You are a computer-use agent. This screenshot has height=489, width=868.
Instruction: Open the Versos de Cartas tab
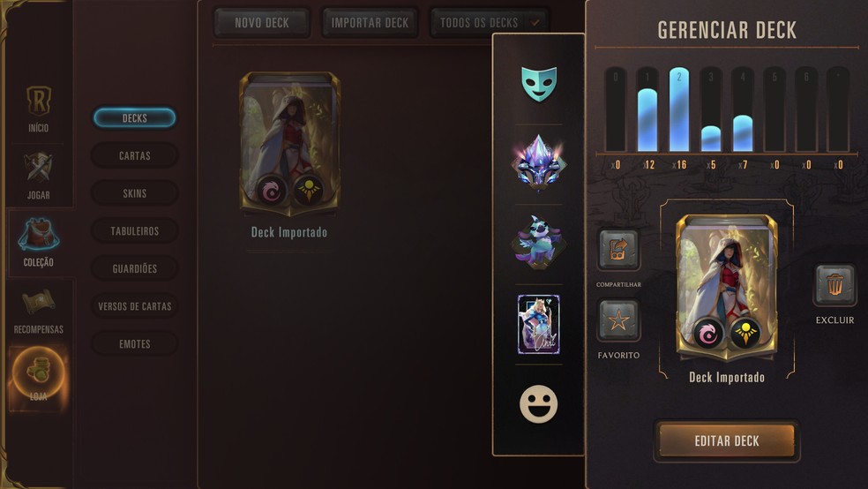(134, 306)
